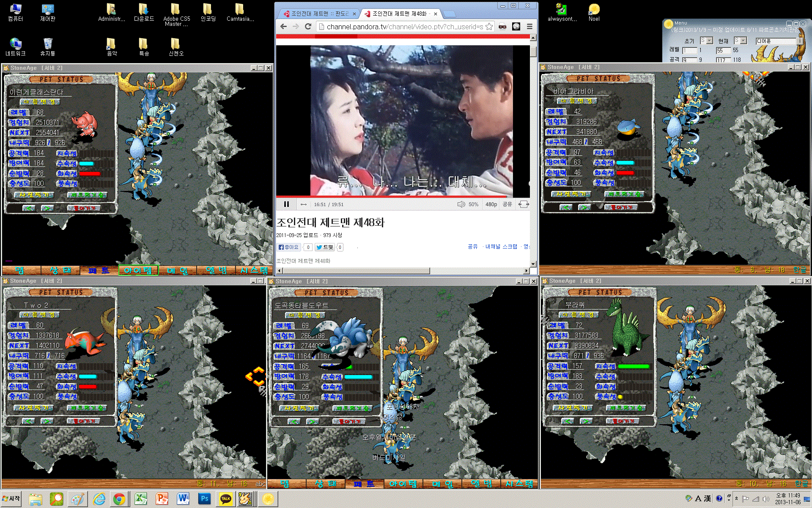This screenshot has width=812, height=508.
Task: Click the 디어룬 name field in Menu widget
Action: point(776,41)
